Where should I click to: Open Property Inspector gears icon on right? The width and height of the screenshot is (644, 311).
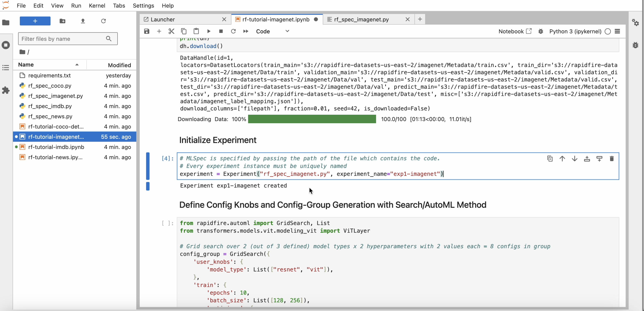[636, 22]
